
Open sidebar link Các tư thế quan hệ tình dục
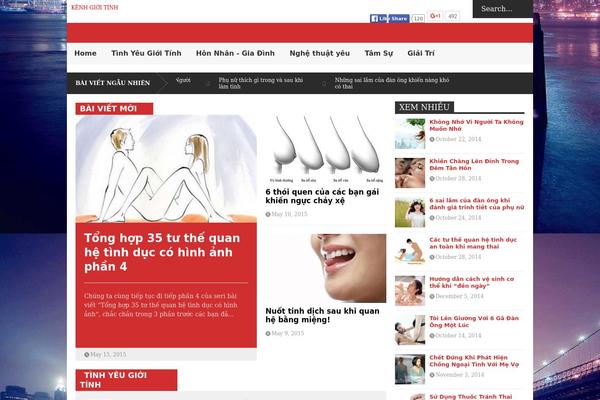coord(473,243)
